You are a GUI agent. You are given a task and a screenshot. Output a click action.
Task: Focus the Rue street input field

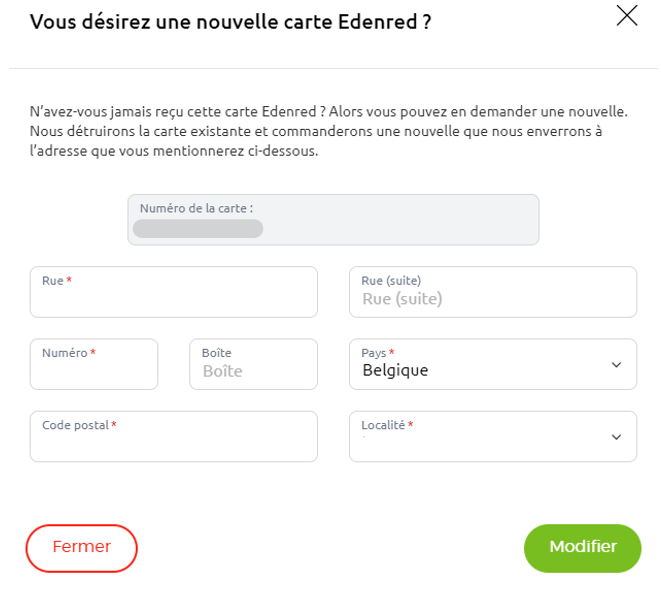173,297
